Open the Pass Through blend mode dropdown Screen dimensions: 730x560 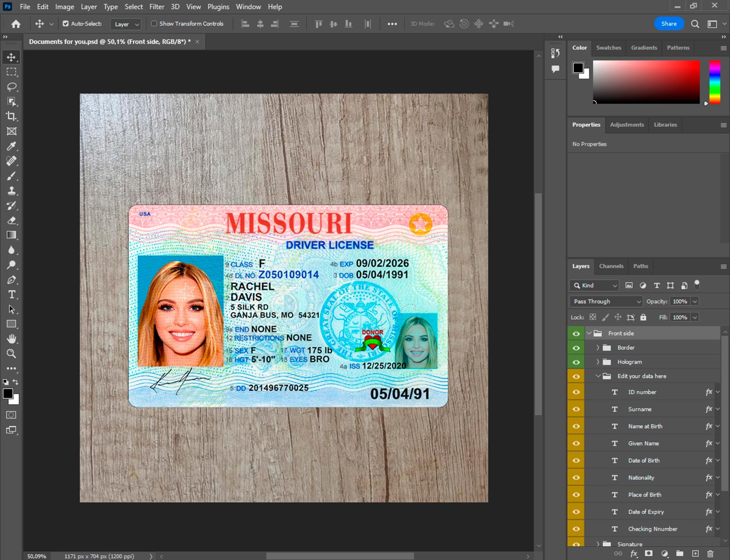606,301
